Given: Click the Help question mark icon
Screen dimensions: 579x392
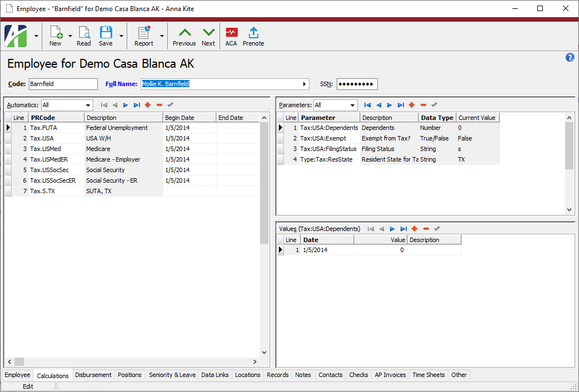Looking at the screenshot, I should (x=570, y=57).
